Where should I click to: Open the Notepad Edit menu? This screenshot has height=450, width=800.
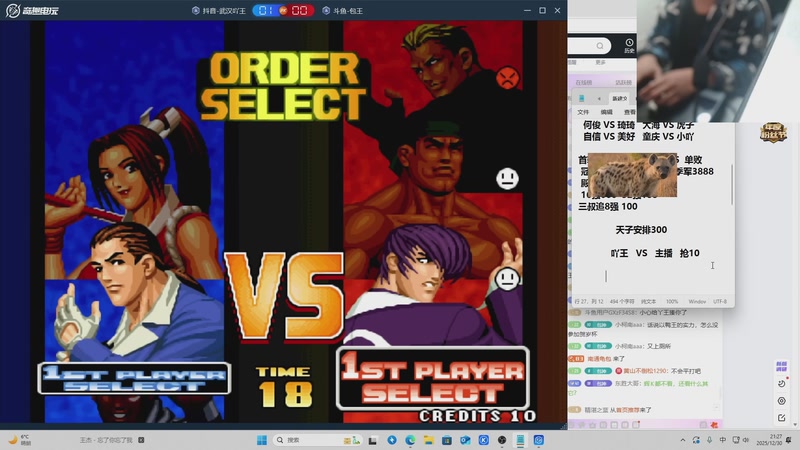[x=607, y=112]
